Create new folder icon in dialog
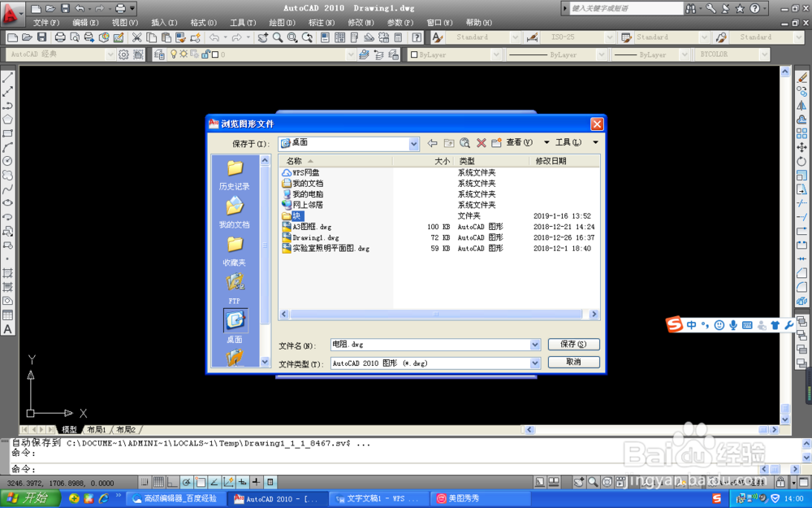This screenshot has width=812, height=508. click(497, 142)
